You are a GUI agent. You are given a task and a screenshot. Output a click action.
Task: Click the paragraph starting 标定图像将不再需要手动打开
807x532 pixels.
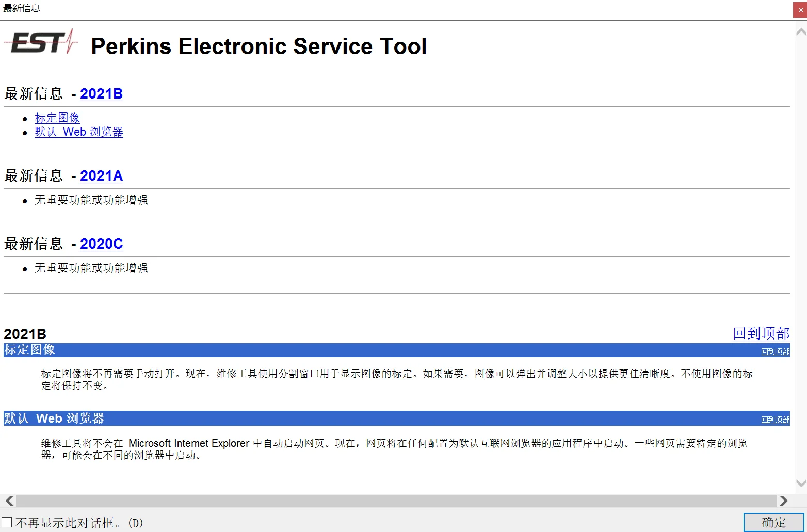397,379
